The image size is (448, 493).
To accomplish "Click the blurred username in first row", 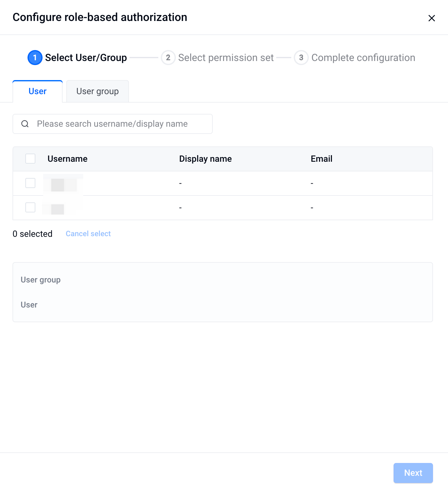I will 63,184.
